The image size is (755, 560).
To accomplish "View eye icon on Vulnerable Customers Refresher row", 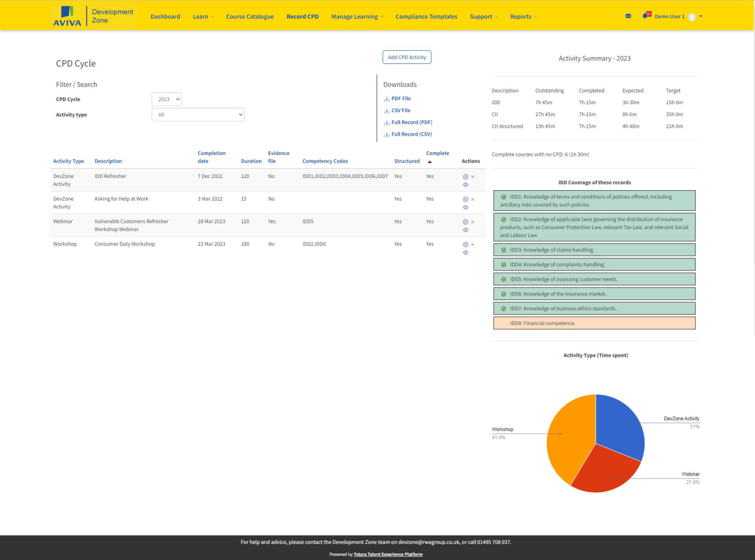I will point(465,230).
